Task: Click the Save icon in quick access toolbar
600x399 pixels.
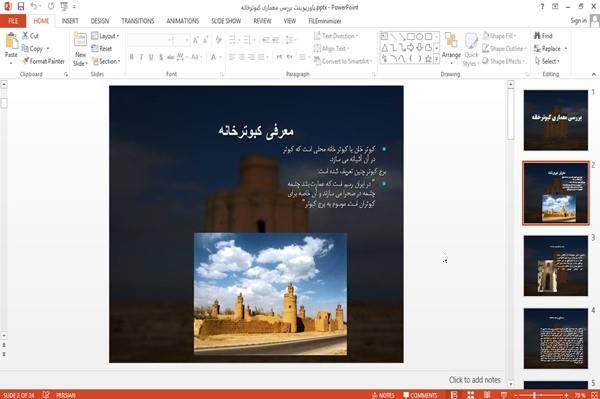Action: pos(21,6)
